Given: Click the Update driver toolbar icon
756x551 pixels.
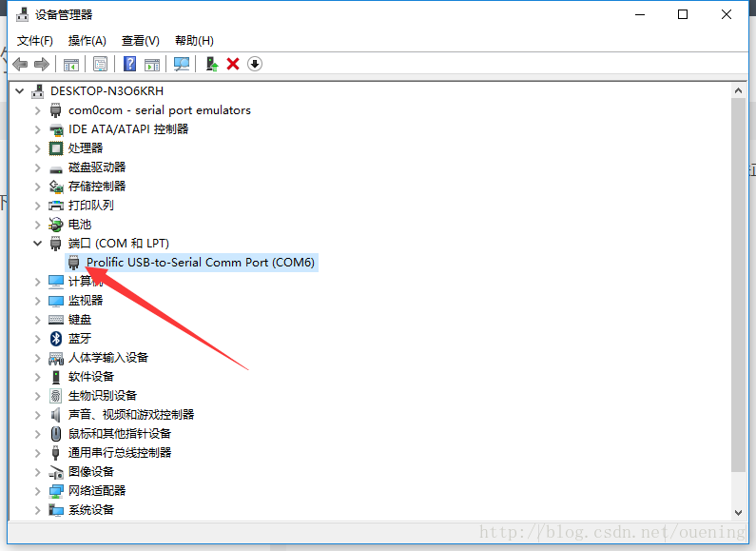Looking at the screenshot, I should pos(212,64).
